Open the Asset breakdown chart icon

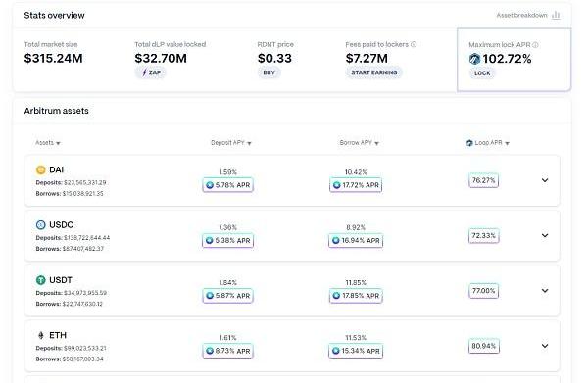pos(556,15)
